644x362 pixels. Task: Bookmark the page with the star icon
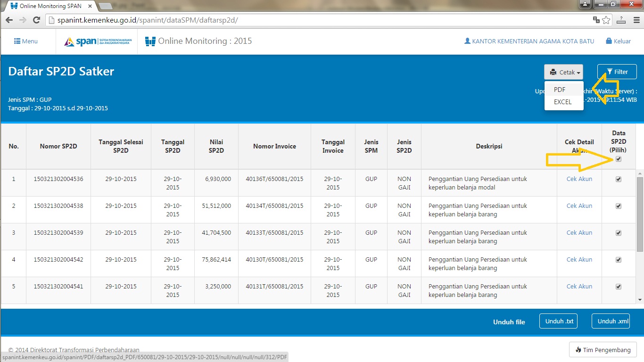[x=606, y=20]
